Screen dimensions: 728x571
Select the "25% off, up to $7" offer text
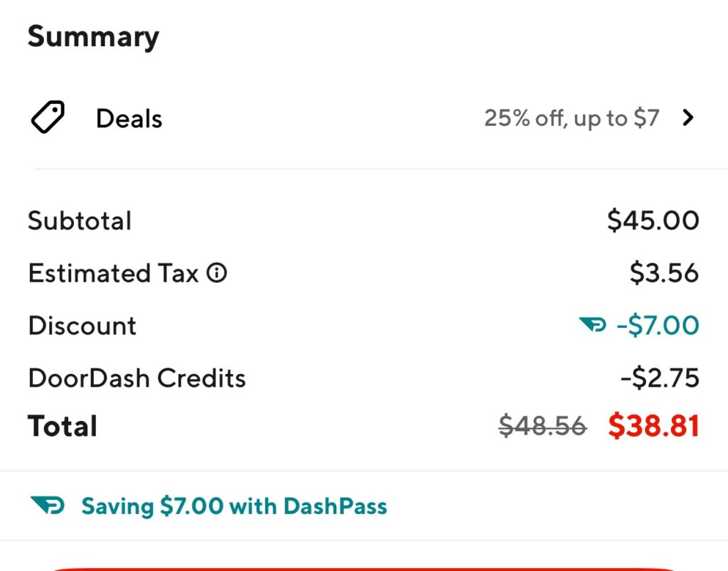[x=572, y=118]
